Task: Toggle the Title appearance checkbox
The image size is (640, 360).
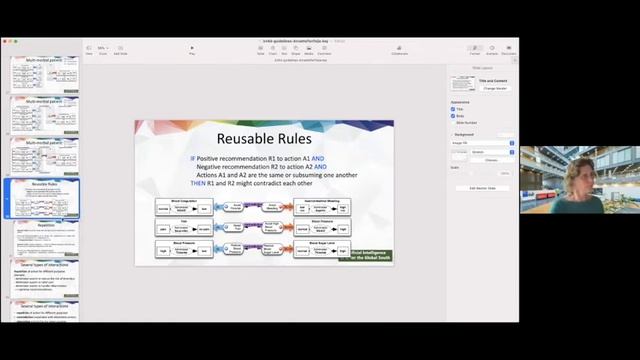Action: tap(453, 109)
